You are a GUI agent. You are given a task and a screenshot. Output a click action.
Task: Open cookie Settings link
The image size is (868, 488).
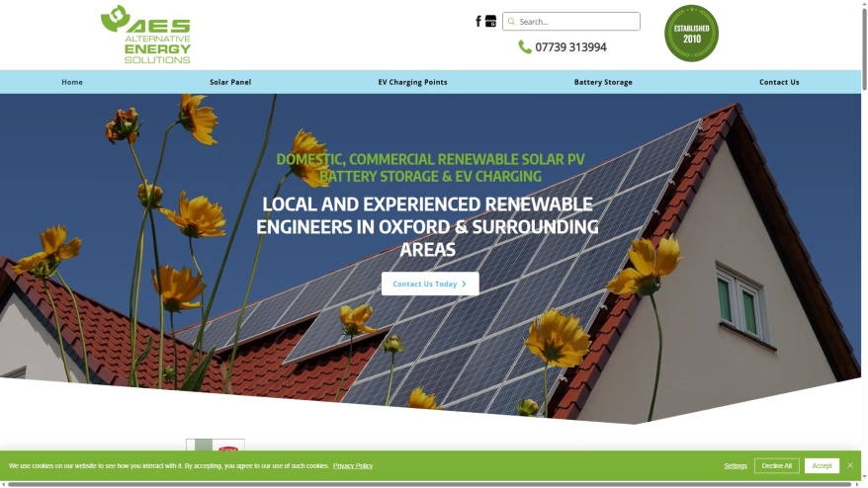pyautogui.click(x=736, y=466)
